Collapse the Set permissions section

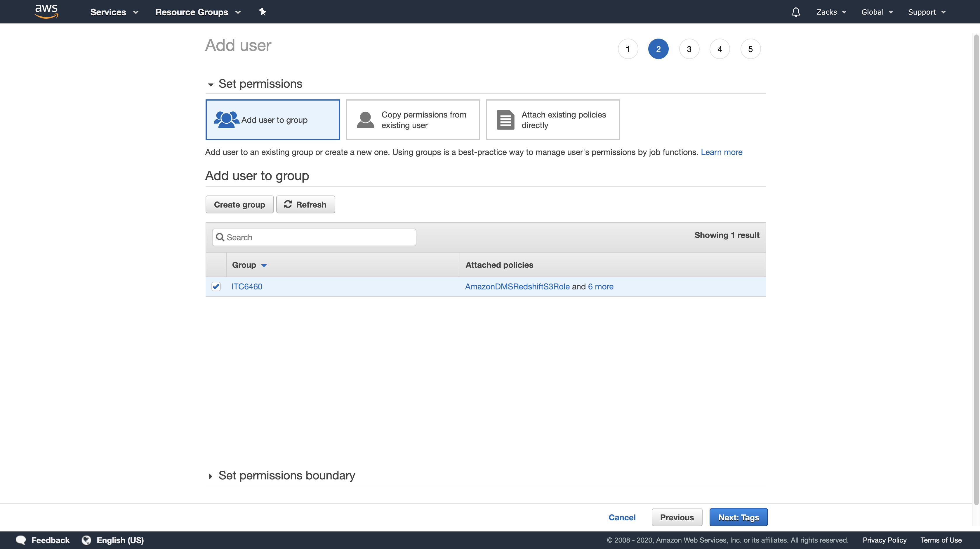click(210, 84)
